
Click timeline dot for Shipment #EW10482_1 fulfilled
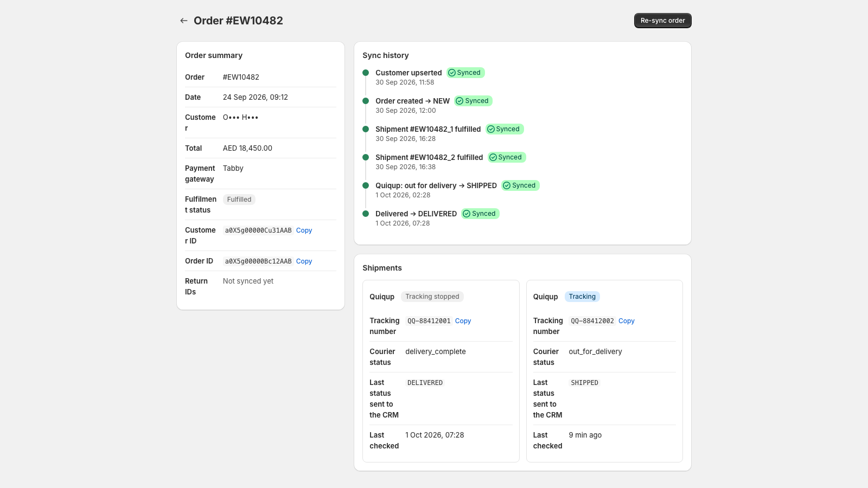coord(366,129)
